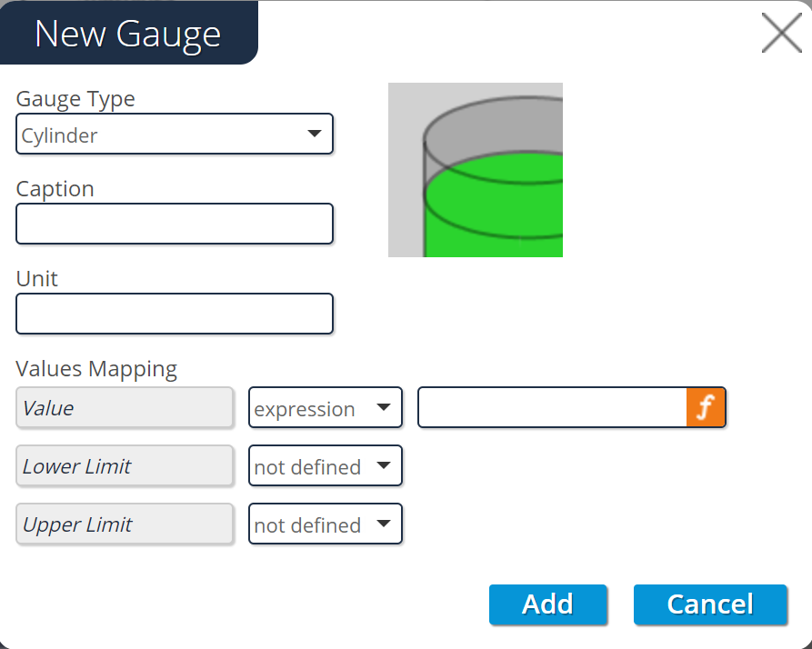The image size is (812, 649).
Task: Click into the Unit text field
Action: 175,314
